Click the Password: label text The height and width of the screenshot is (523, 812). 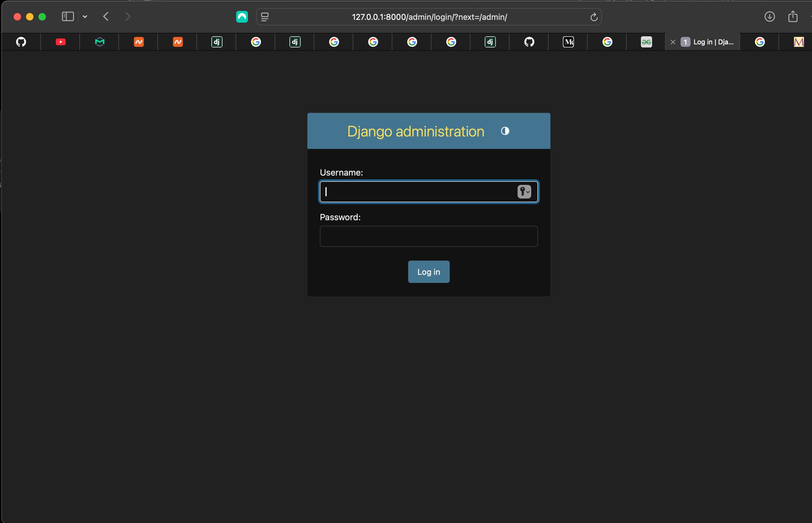(340, 217)
